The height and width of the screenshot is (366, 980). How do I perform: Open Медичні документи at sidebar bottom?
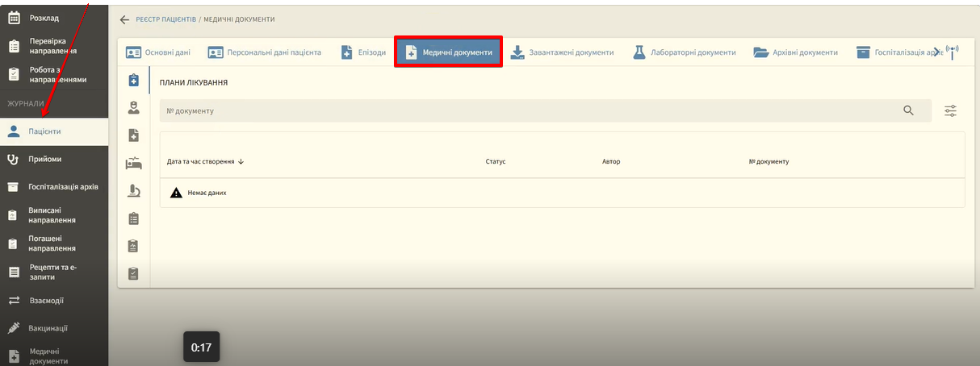click(54, 356)
